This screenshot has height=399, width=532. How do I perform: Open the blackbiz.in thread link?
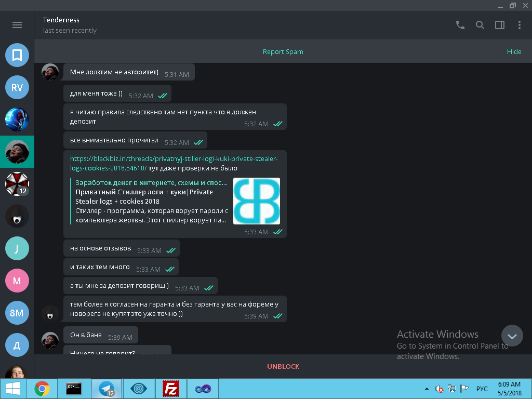pos(174,159)
